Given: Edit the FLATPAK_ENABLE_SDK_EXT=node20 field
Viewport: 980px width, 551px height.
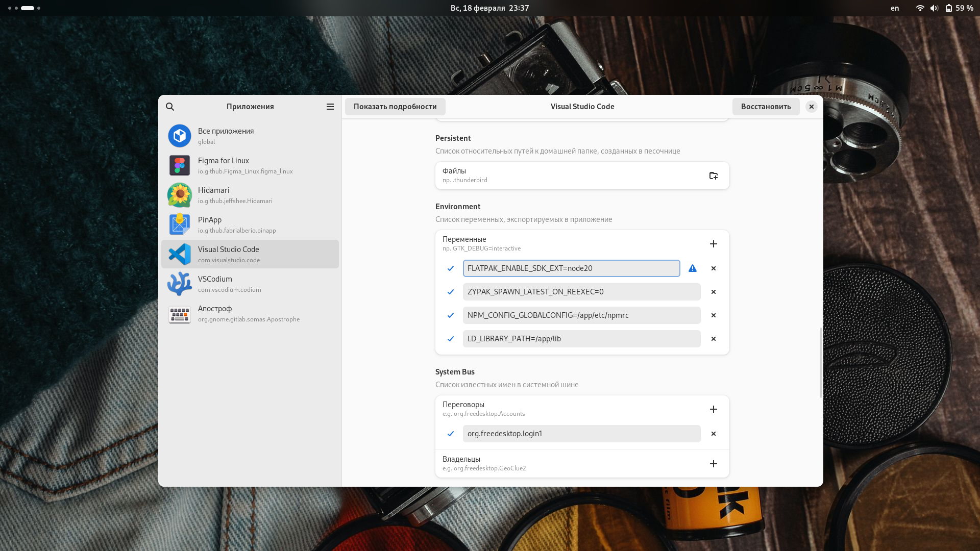Looking at the screenshot, I should (571, 268).
